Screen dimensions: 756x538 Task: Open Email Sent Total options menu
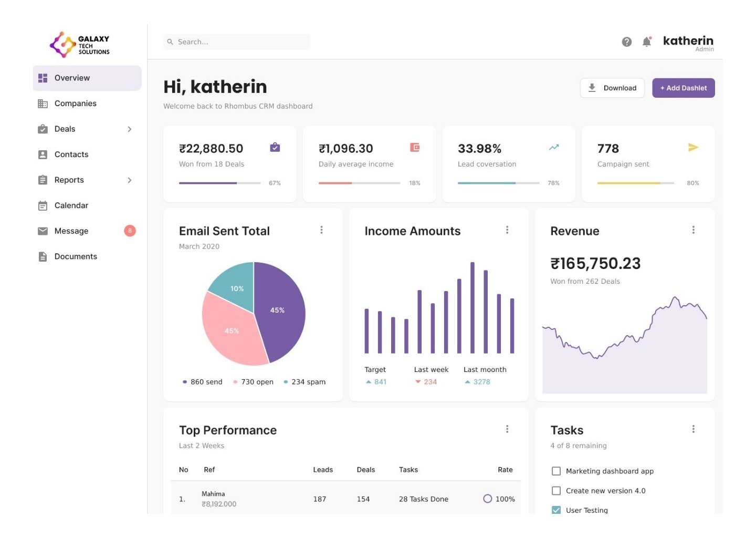click(321, 230)
